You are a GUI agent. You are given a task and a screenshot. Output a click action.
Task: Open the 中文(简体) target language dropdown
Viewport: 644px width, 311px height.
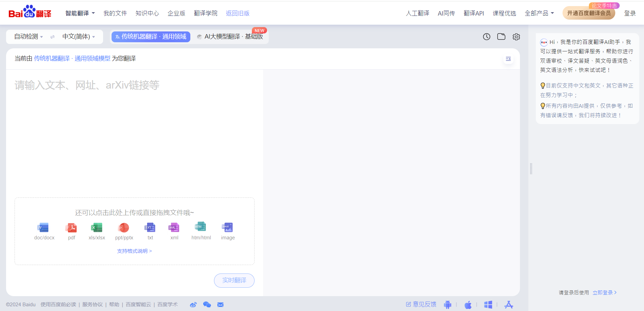pyautogui.click(x=78, y=37)
